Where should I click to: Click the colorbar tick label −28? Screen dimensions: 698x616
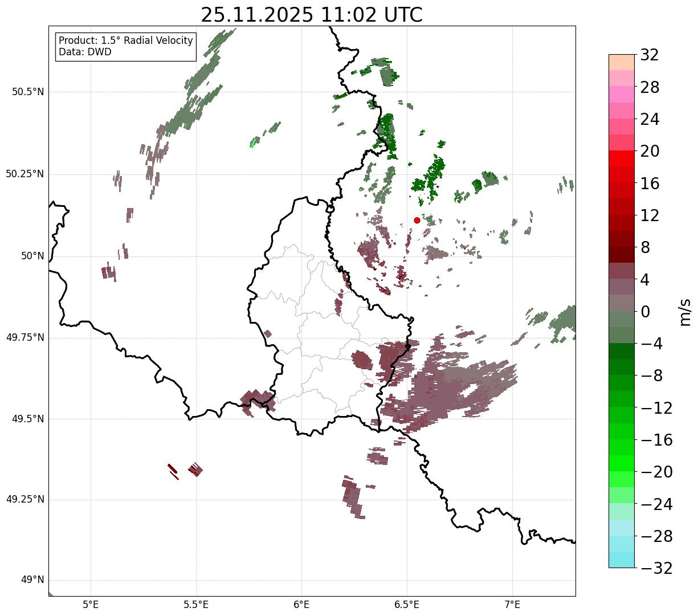coord(656,536)
